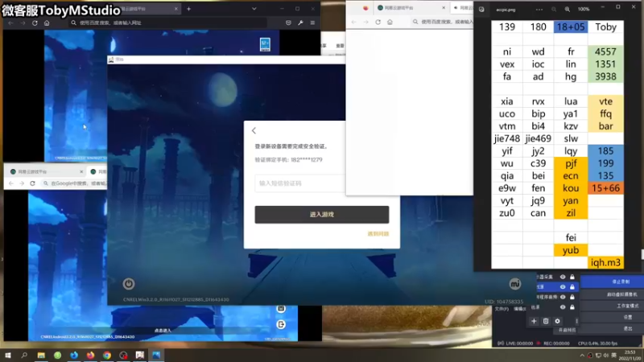Image resolution: width=644 pixels, height=362 pixels.
Task: Toggle visibility eye of 器采集 source row
Action: coord(563,277)
